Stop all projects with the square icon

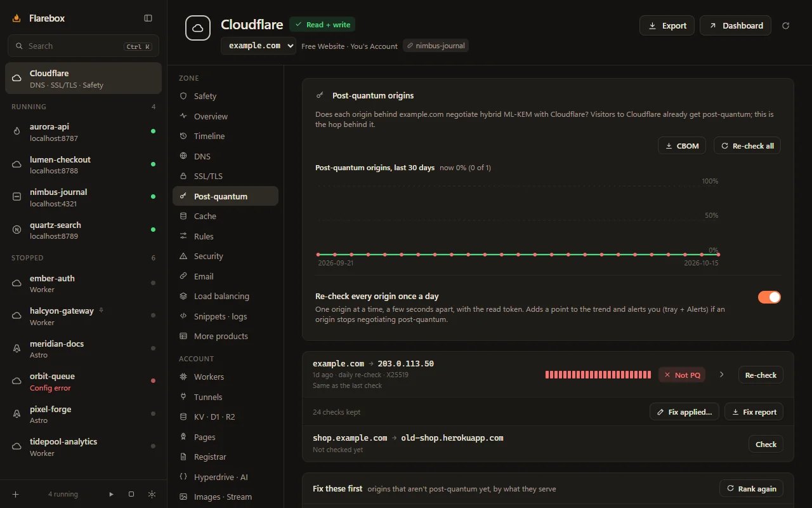[131, 494]
